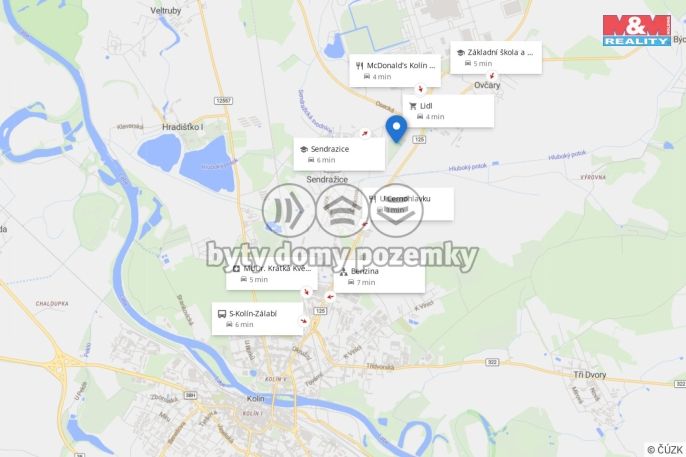Click the Kolín city label on map
This screenshot has height=457, width=686.
coord(256,398)
